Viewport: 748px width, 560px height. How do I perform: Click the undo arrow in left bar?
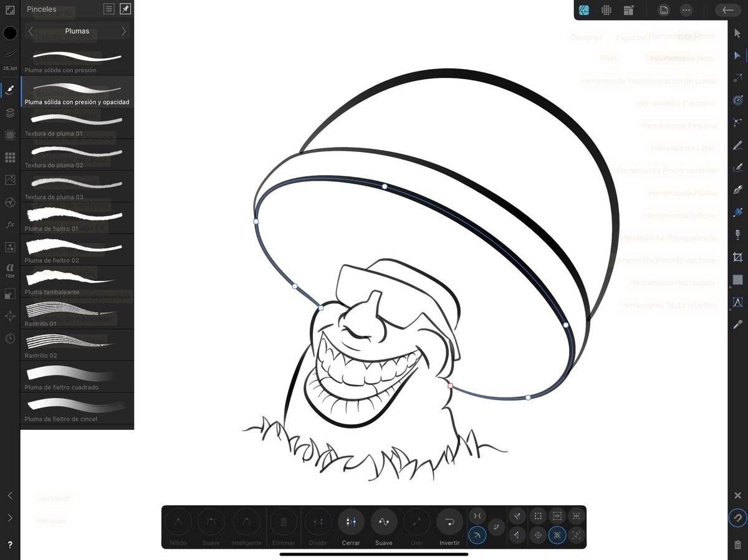10,496
